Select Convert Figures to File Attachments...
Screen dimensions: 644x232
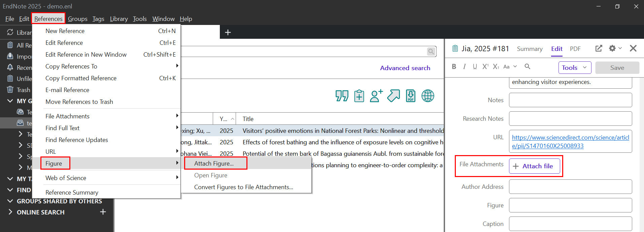pos(246,187)
